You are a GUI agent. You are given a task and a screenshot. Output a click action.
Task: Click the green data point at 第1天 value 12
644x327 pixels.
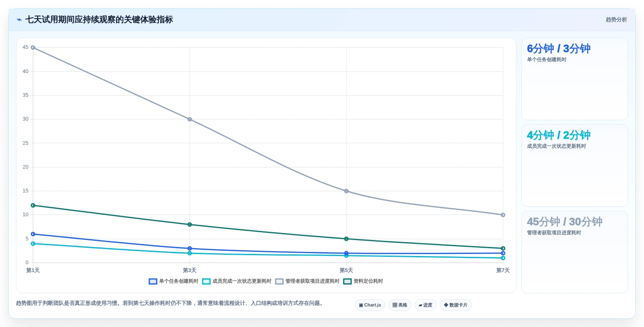point(33,206)
